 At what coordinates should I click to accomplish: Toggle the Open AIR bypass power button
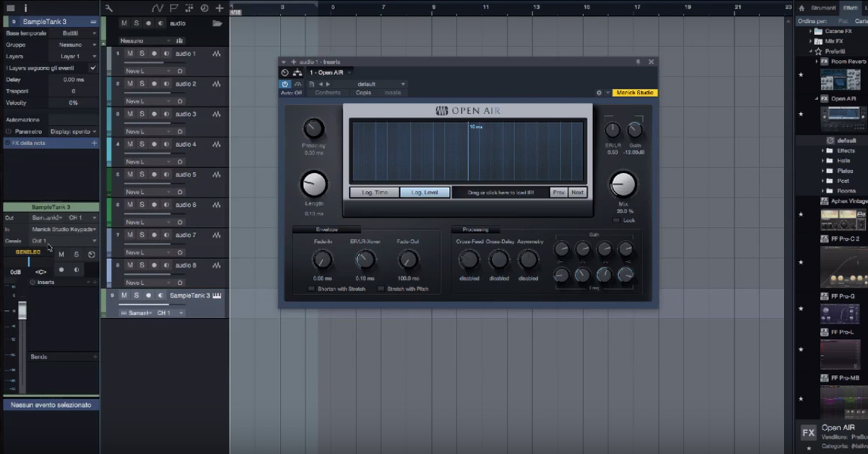[285, 84]
